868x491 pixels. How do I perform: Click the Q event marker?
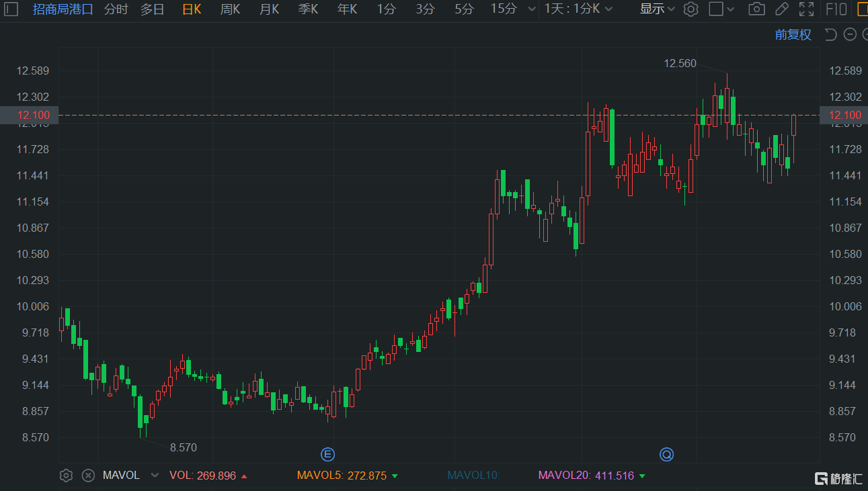pyautogui.click(x=666, y=455)
